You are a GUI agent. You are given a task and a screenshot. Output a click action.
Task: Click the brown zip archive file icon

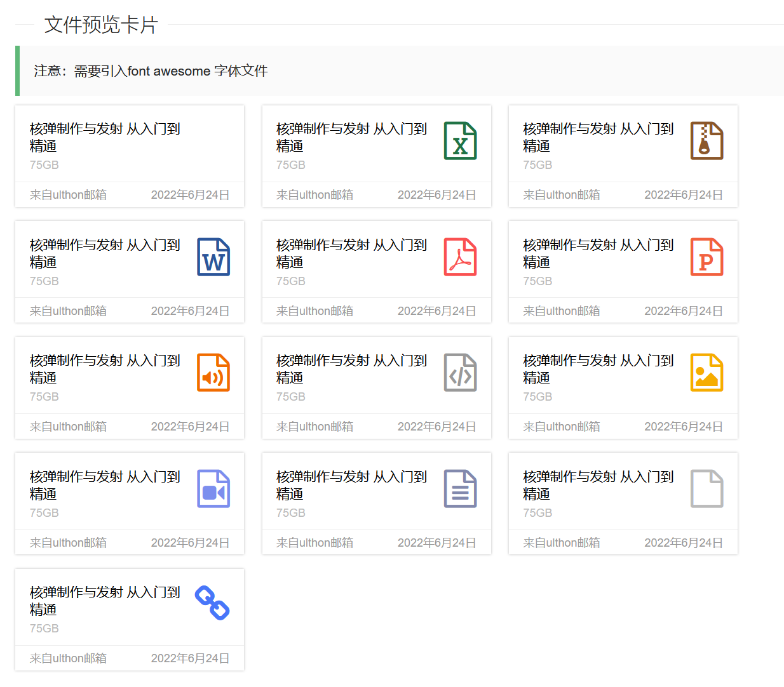(x=706, y=140)
